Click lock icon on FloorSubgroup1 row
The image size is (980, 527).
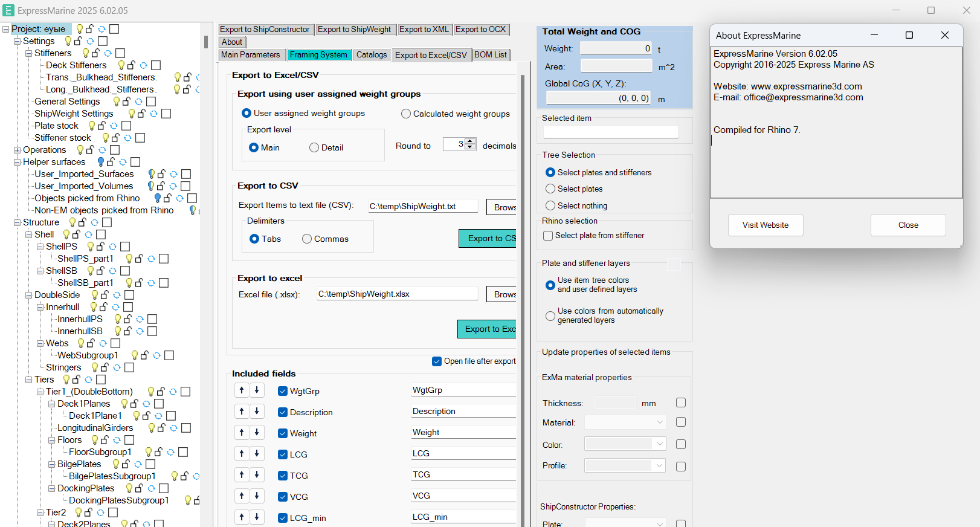[x=158, y=452]
